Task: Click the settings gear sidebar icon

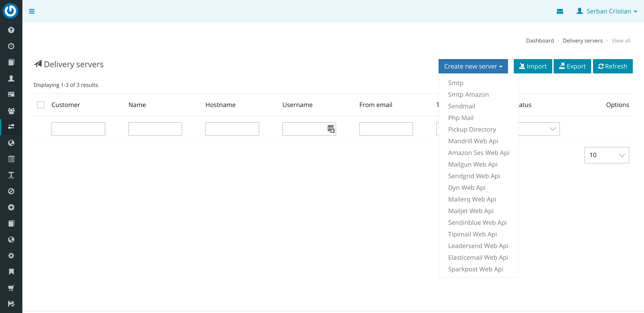Action: tap(11, 255)
